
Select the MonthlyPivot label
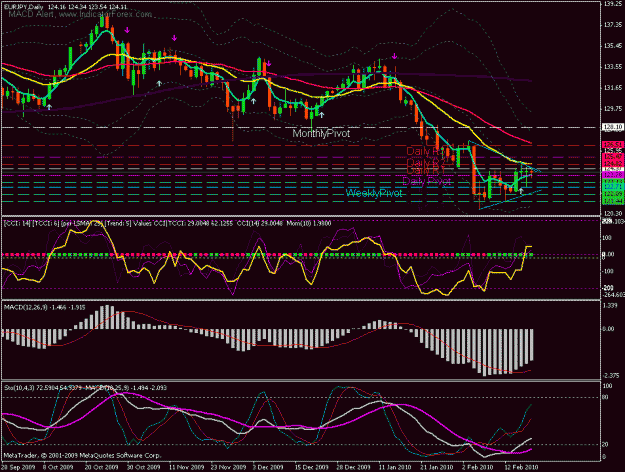[x=321, y=134]
